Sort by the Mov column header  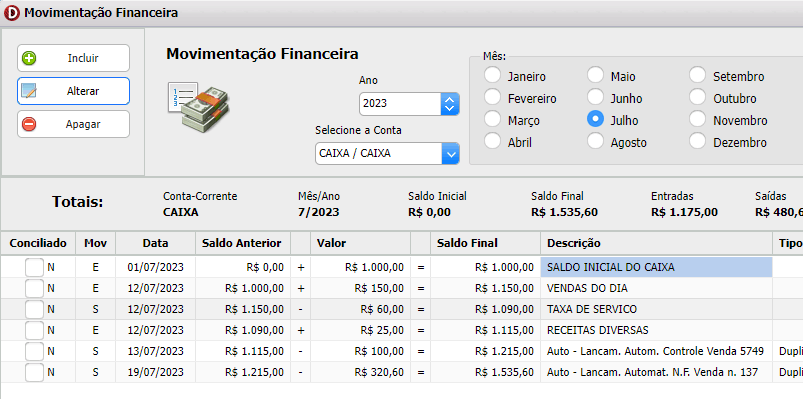(x=96, y=243)
